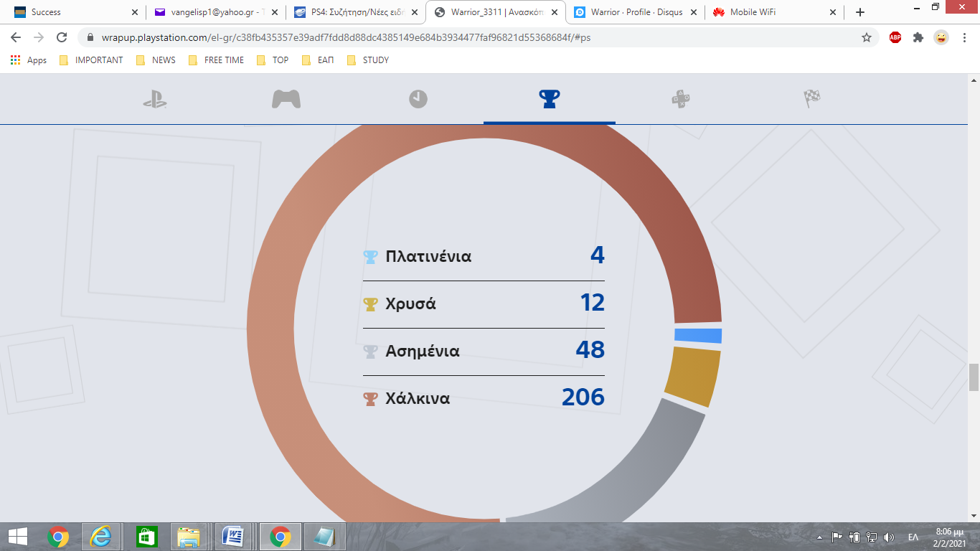Click the gold chart segment
This screenshot has width=980, height=551.
click(693, 377)
